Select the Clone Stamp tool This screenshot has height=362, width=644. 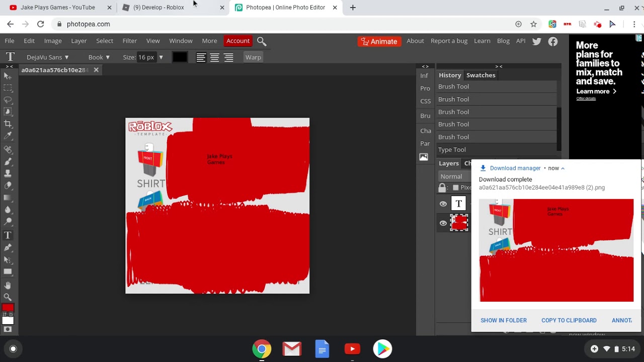point(8,174)
